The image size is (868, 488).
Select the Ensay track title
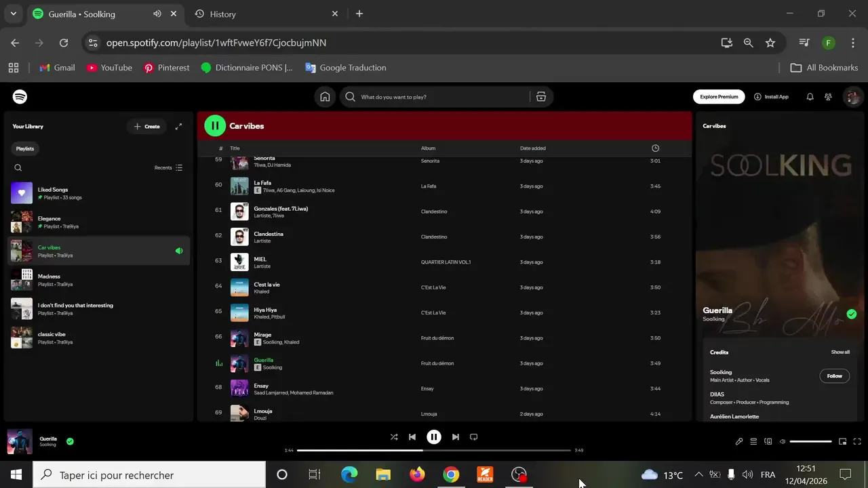click(261, 386)
